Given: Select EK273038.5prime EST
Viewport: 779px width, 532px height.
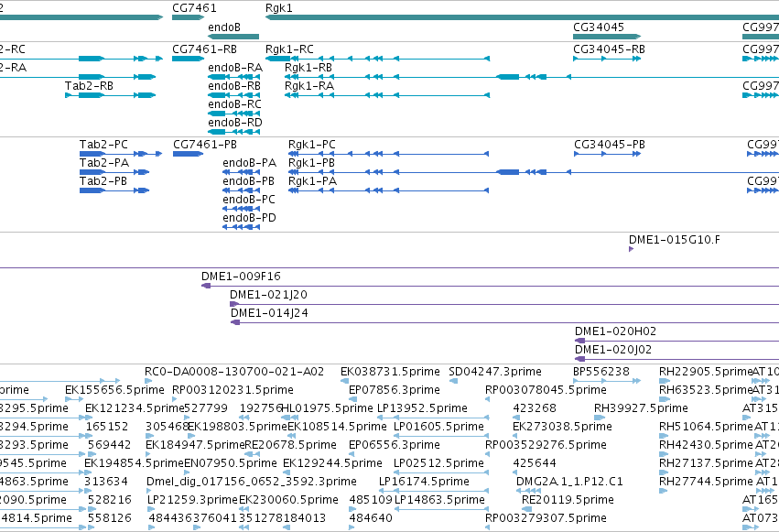Looking at the screenshot, I should 562,427.
